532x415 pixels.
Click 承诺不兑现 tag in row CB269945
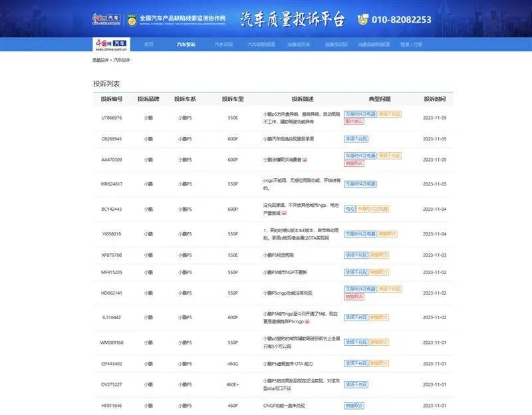[x=356, y=139]
